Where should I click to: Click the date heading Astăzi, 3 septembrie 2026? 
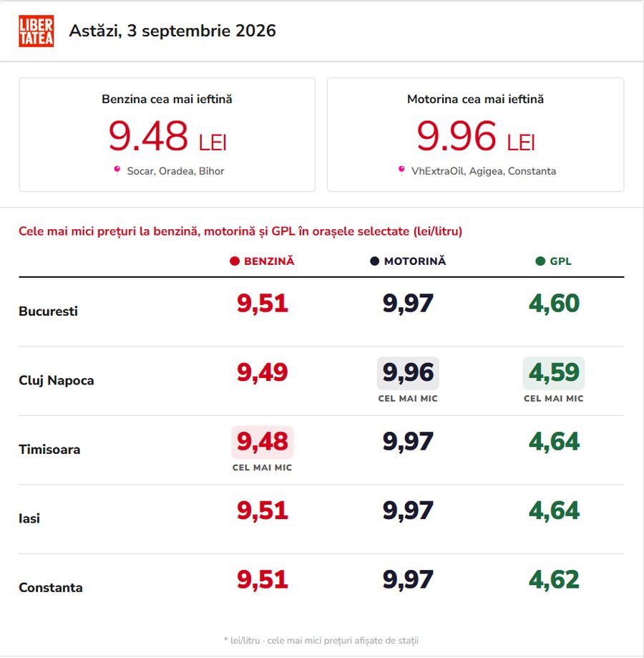tap(172, 31)
